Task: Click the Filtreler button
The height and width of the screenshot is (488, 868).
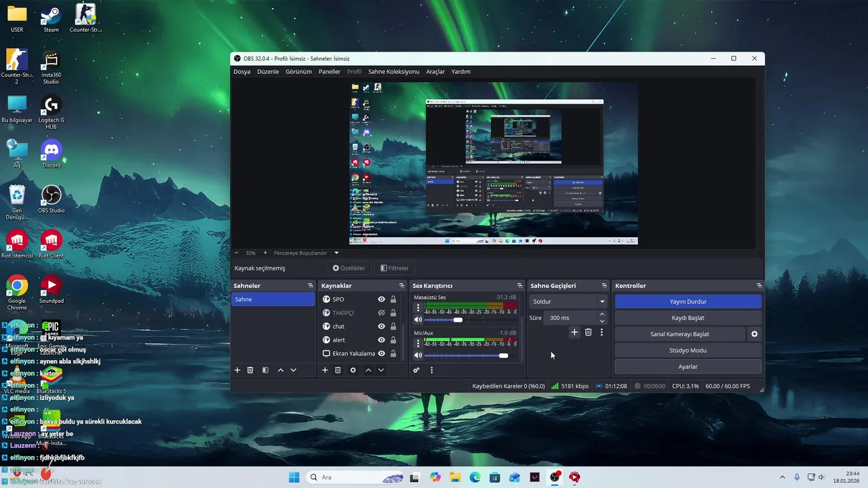Action: point(395,268)
